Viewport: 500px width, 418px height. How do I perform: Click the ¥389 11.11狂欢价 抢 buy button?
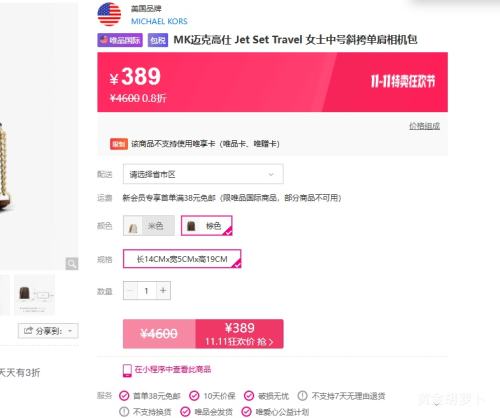[239, 334]
